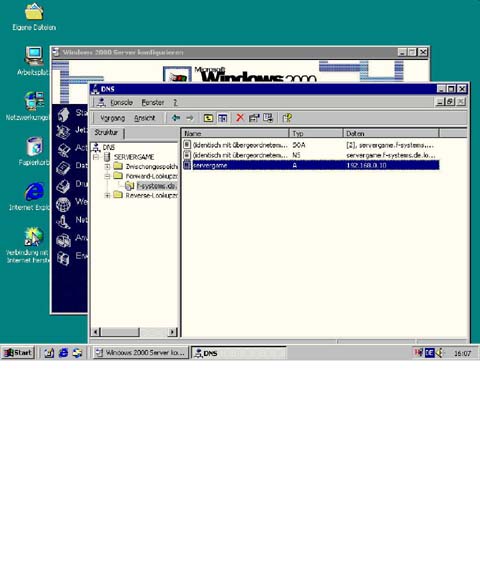Collapse the Forward-Lookupzonen node

click(107, 176)
